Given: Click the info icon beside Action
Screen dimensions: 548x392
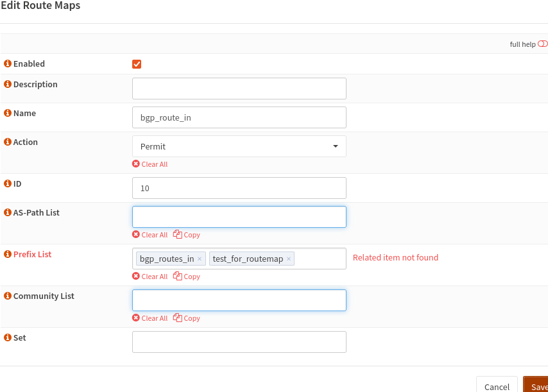Looking at the screenshot, I should click(7, 142).
